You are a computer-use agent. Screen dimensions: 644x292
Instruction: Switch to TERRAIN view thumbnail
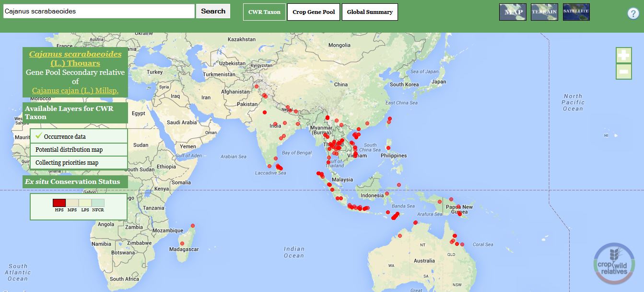pos(544,12)
